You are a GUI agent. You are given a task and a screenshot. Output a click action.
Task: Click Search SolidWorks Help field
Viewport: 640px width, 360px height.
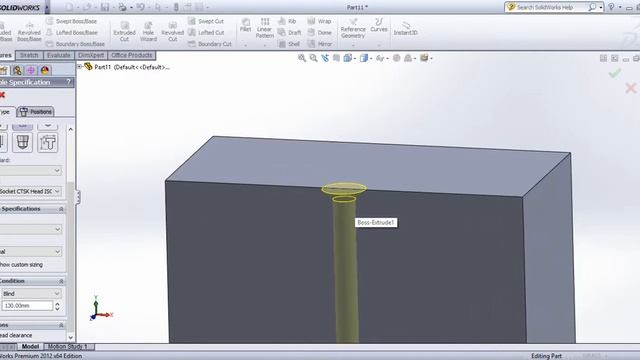pyautogui.click(x=547, y=7)
